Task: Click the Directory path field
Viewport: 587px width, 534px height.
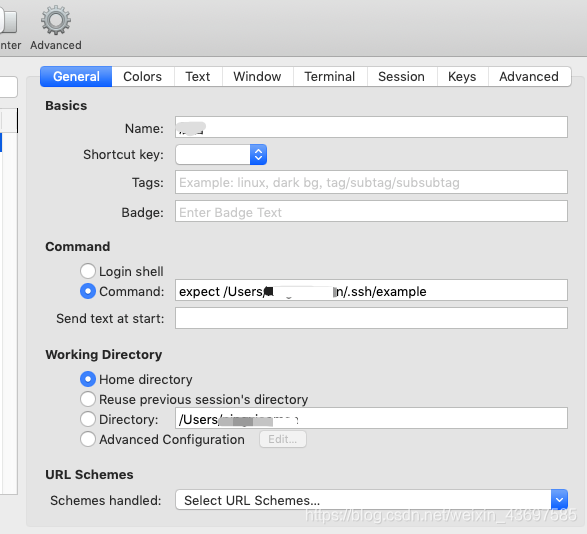Action: pos(371,418)
